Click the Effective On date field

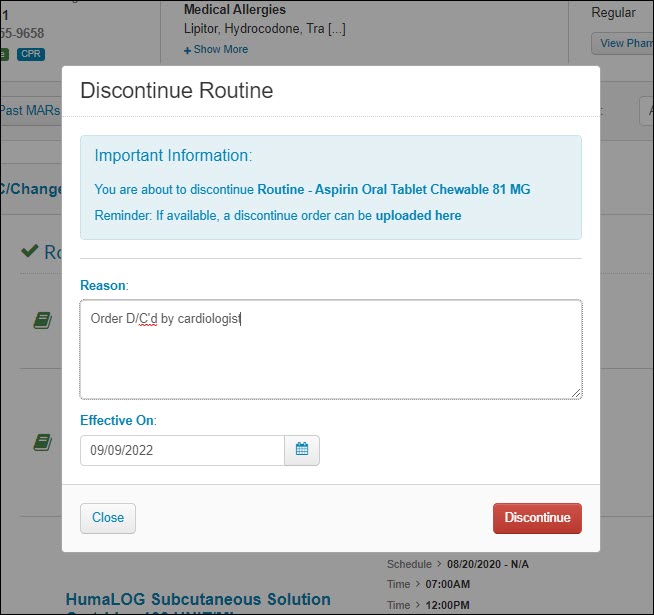point(182,450)
